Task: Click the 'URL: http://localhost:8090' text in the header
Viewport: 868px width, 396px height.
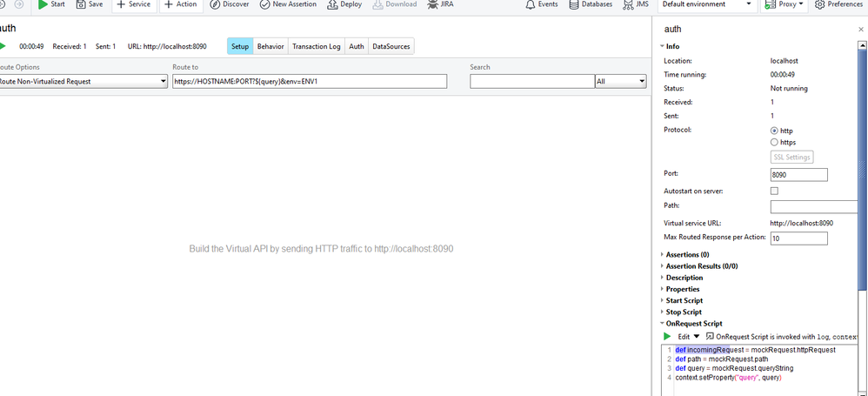Action: 167,46
